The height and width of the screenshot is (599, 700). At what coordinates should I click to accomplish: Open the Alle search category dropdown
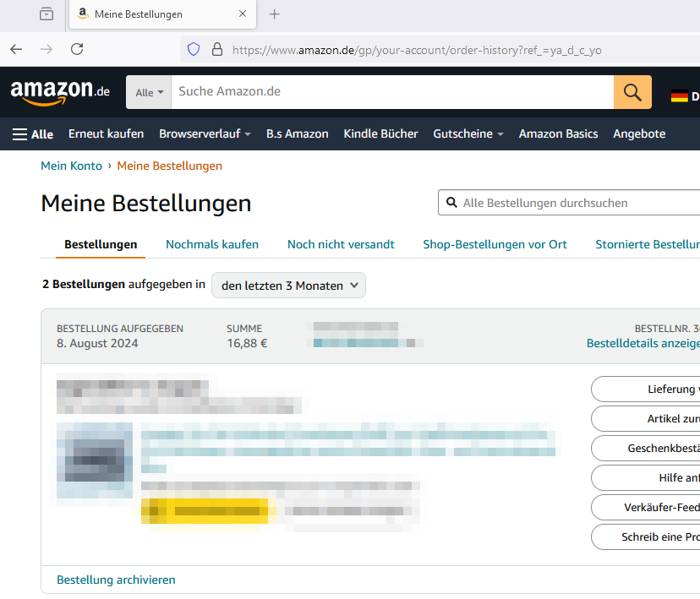coord(149,92)
